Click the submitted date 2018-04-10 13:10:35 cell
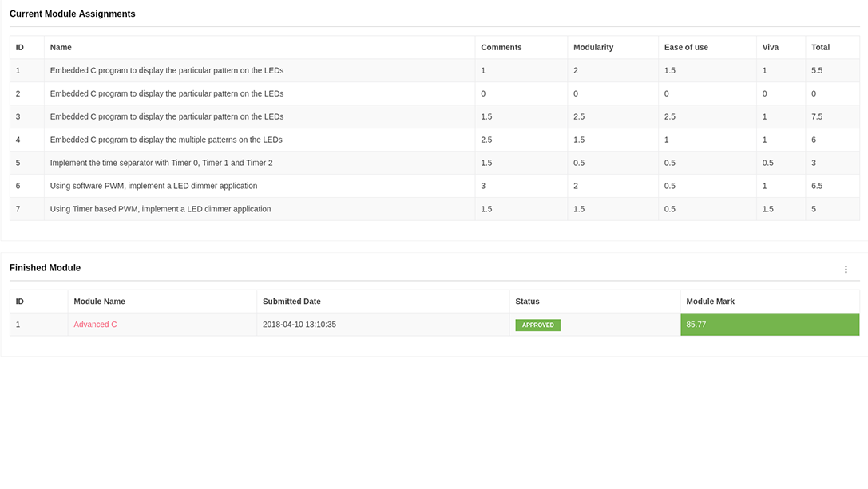 pos(299,325)
